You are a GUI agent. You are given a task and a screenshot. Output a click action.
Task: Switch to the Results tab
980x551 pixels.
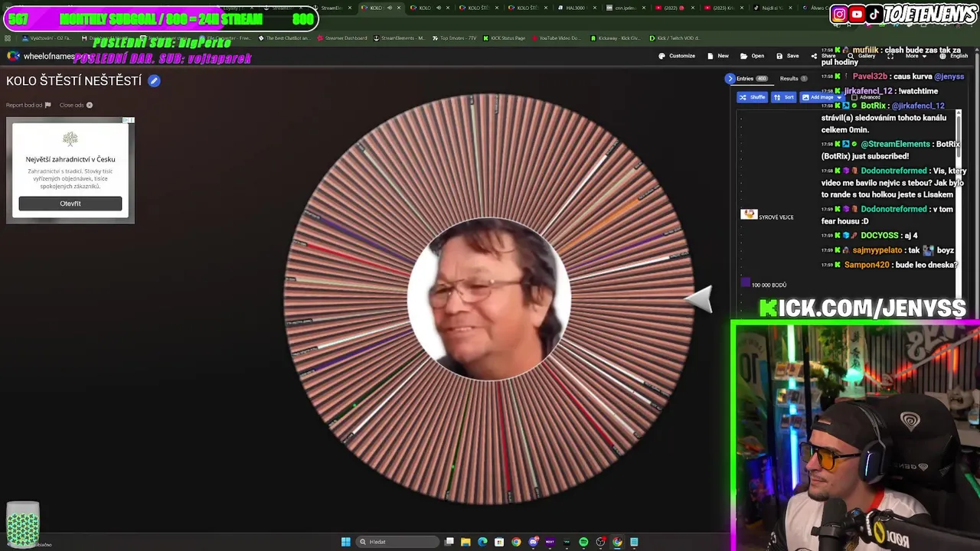(x=793, y=78)
